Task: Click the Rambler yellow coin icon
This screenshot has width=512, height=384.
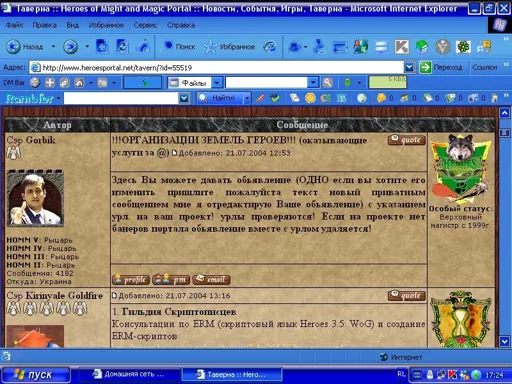Action: [x=310, y=98]
